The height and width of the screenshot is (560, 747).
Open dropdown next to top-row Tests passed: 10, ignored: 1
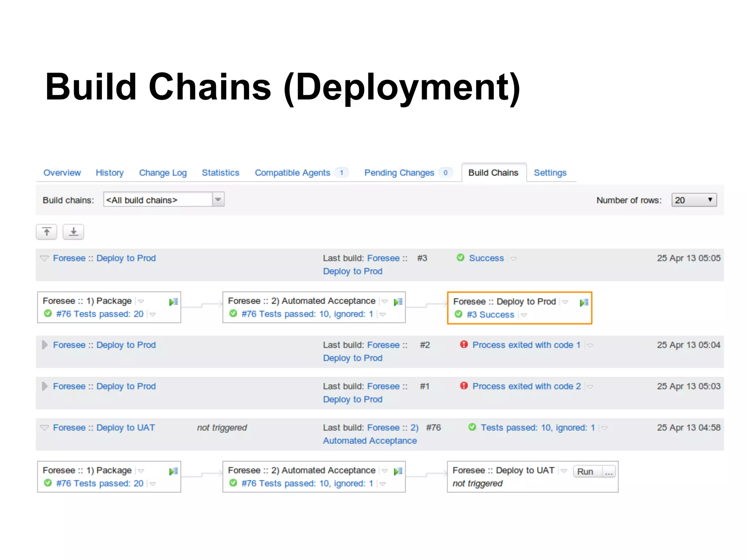(604, 428)
